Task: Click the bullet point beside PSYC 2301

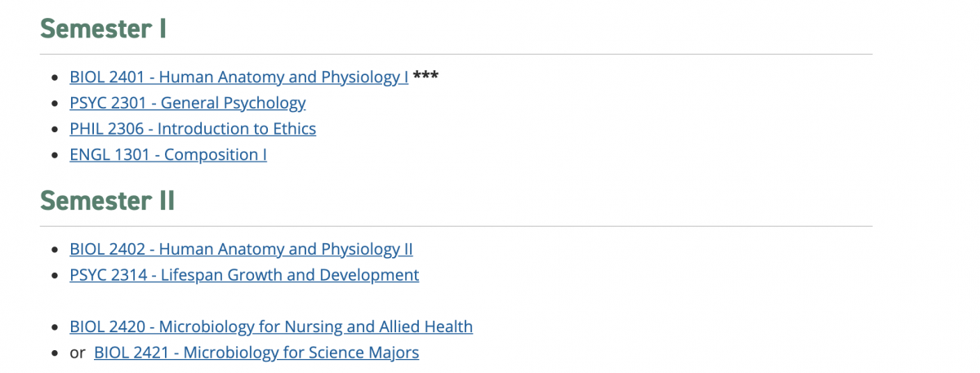Action: (55, 104)
